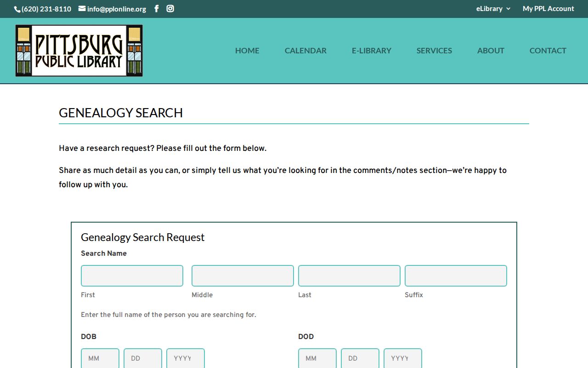The image size is (588, 368).
Task: Click the Genealogy Search page heading
Action: tap(121, 113)
